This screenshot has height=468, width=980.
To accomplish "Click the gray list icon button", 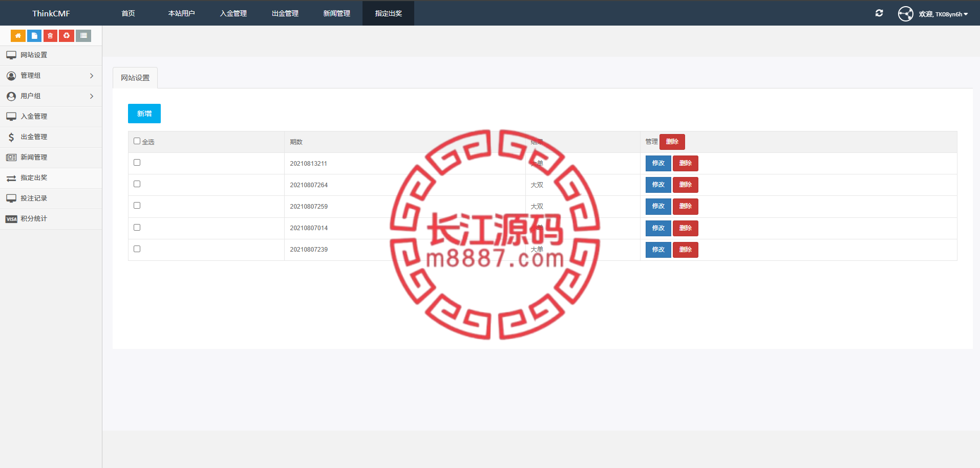I will click(x=83, y=36).
